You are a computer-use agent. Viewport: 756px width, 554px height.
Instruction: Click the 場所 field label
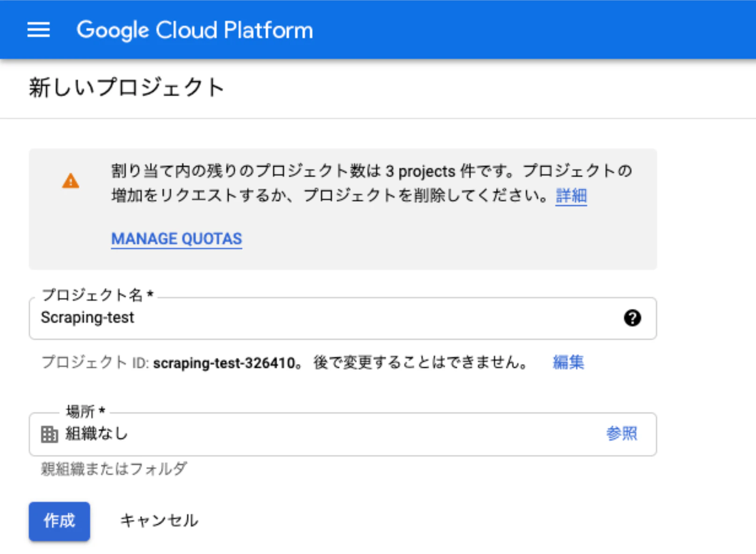pyautogui.click(x=86, y=412)
